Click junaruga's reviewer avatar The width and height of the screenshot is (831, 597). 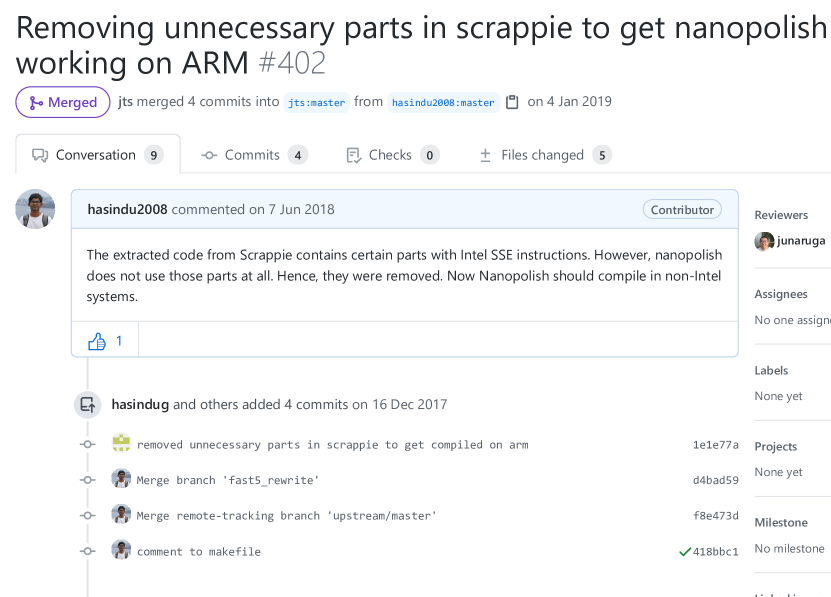pos(763,242)
